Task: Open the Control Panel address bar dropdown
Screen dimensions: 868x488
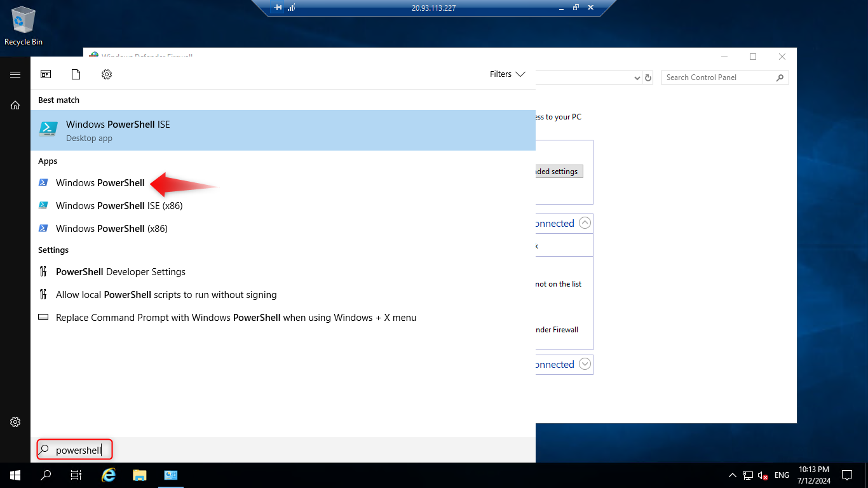Action: (637, 78)
